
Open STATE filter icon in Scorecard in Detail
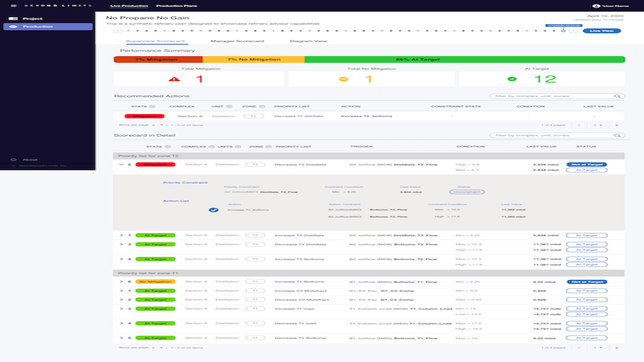coord(167,147)
